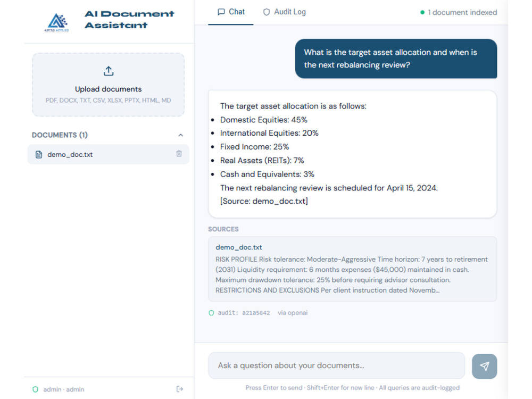Image resolution: width=532 pixels, height=399 pixels.
Task: Click the 'via openai' label
Action: click(x=293, y=313)
